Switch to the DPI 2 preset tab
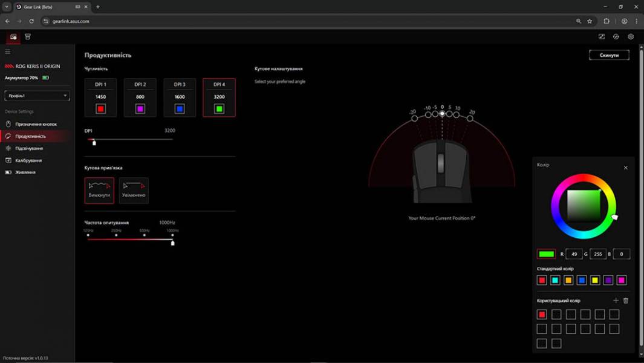 [x=140, y=97]
